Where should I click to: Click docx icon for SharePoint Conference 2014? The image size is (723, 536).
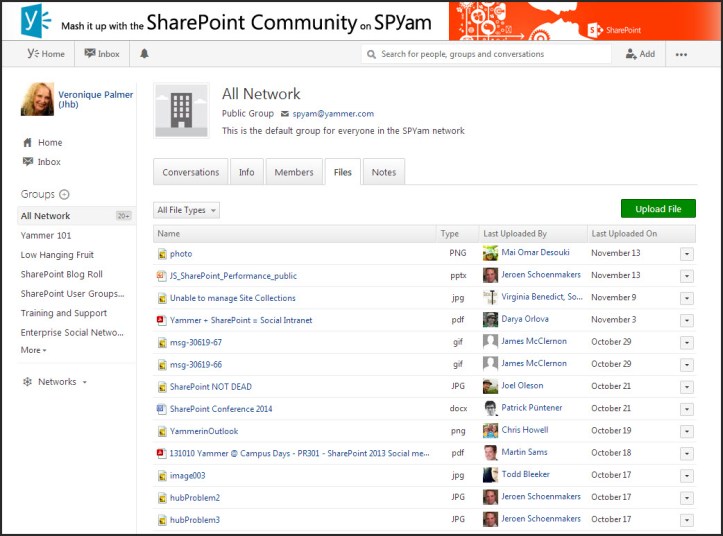pos(161,409)
